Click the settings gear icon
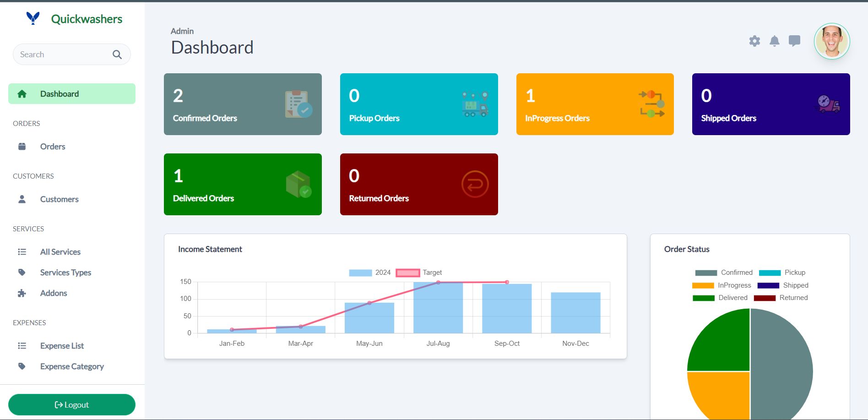This screenshot has width=868, height=420. click(754, 41)
